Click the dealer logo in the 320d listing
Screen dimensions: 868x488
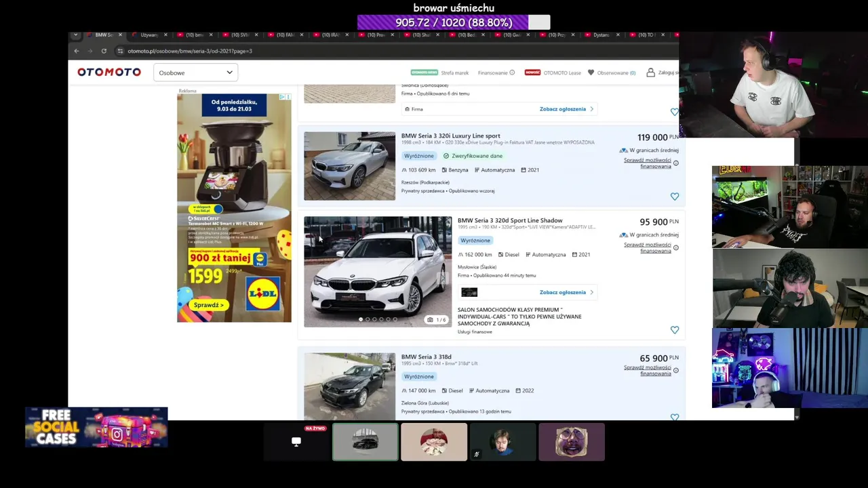pyautogui.click(x=469, y=292)
